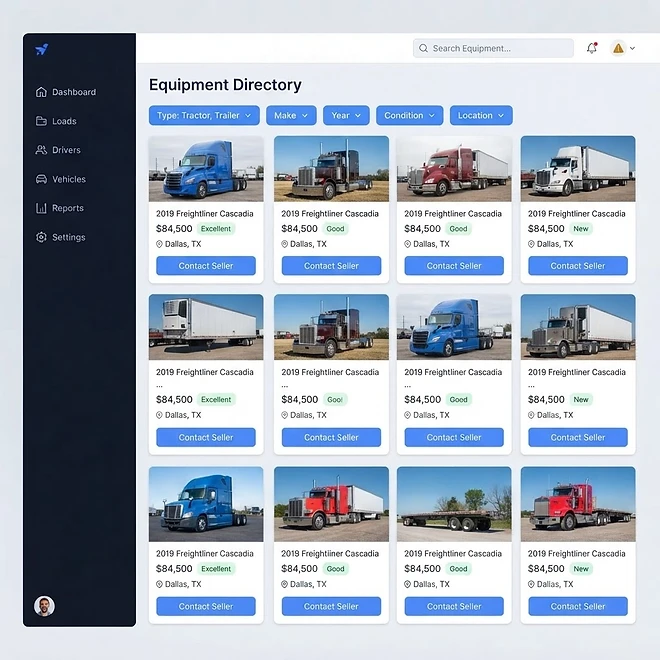Screen dimensions: 660x660
Task: Open notifications with the bell icon
Action: click(592, 48)
